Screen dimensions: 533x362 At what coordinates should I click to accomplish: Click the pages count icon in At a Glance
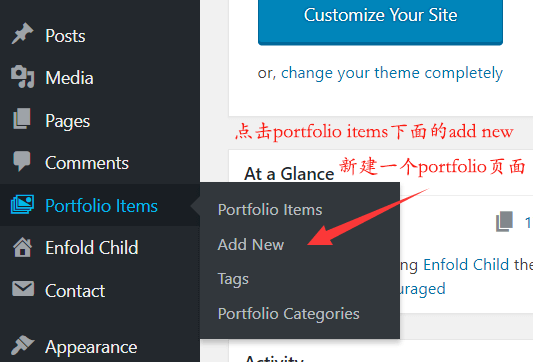(x=504, y=222)
